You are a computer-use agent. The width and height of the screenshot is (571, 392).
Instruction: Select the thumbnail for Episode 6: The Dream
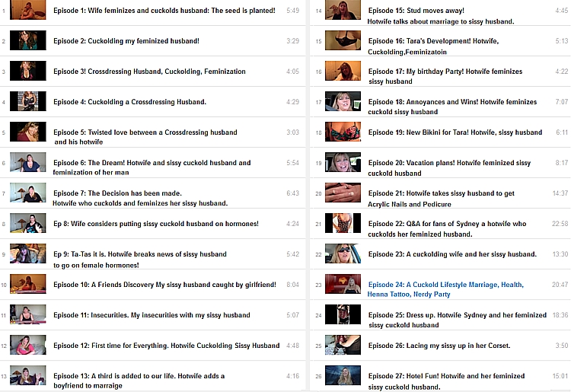tap(27, 162)
